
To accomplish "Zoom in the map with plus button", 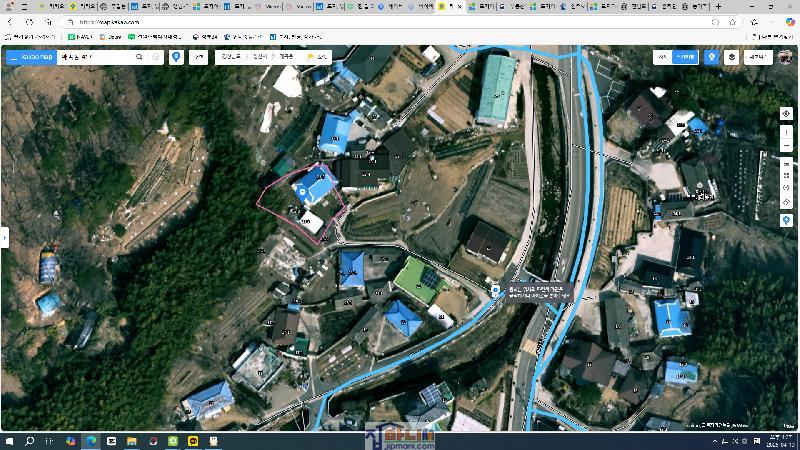I will [786, 131].
